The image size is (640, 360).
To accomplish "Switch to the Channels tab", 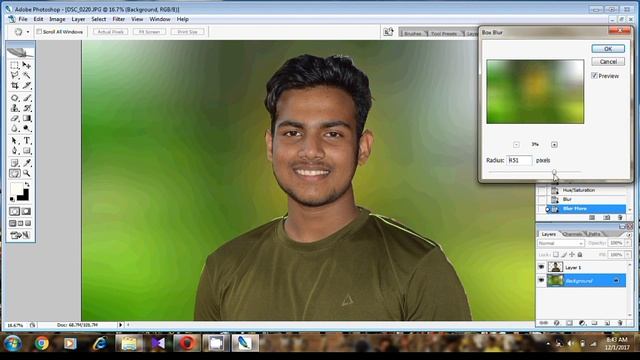I will tap(572, 234).
